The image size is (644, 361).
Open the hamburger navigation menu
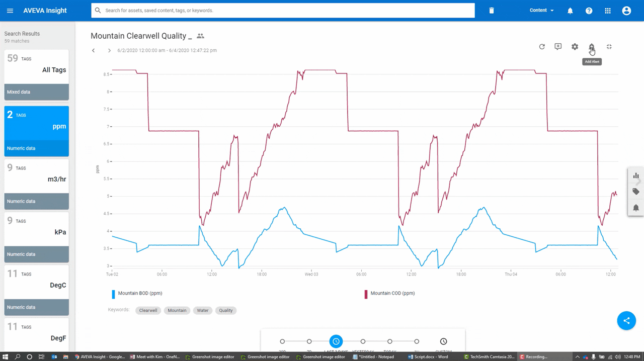coord(10,11)
